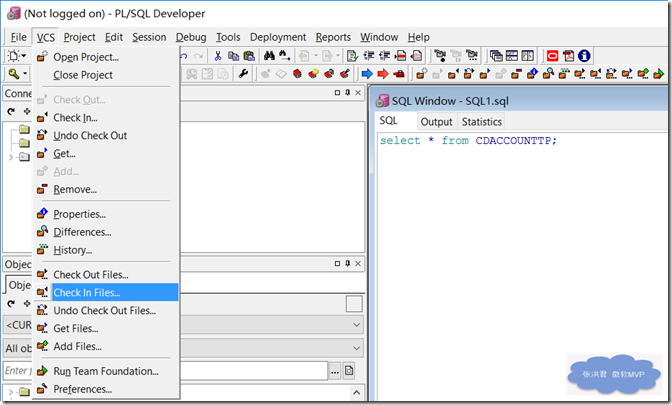
Task: Click binoculars with arrow icon
Action: point(285,56)
